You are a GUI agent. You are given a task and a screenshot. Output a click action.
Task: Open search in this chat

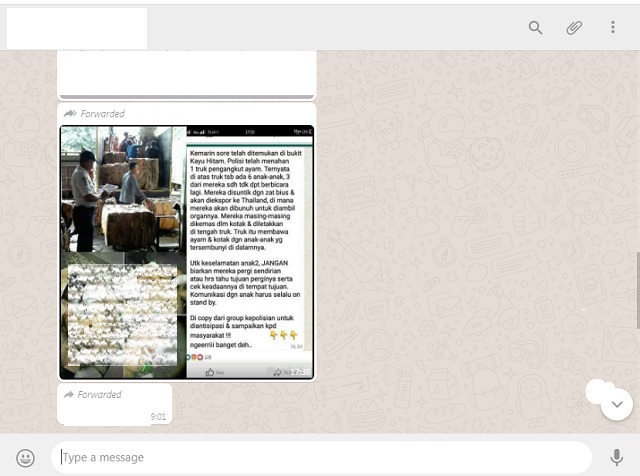point(536,28)
